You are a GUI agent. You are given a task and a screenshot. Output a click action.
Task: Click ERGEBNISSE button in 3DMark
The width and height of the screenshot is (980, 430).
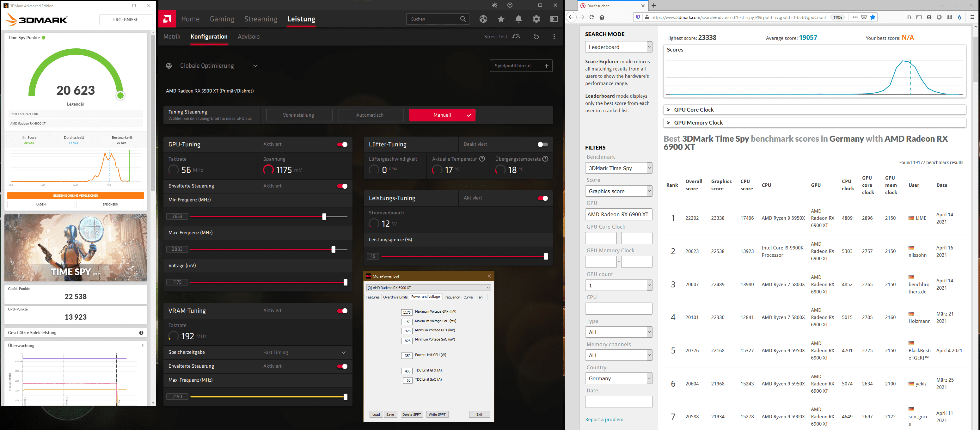pyautogui.click(x=126, y=19)
